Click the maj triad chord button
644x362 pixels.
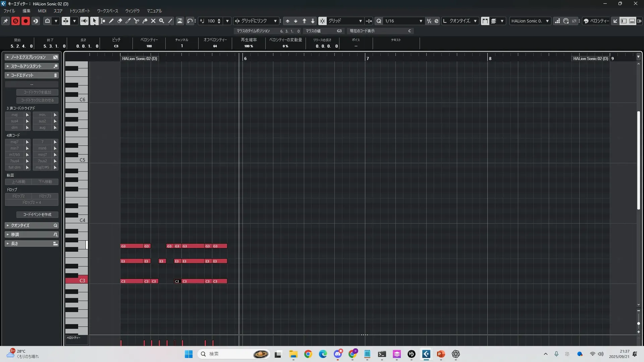pos(14,115)
